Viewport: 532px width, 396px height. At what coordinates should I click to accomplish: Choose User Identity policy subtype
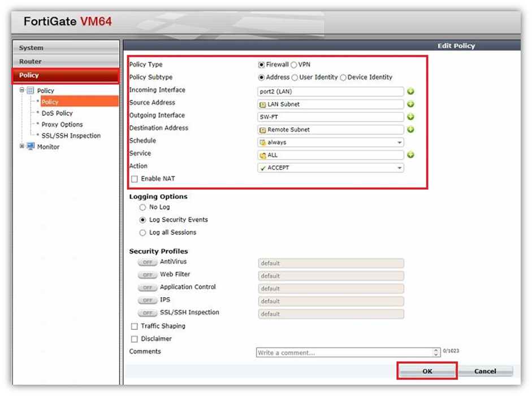[x=295, y=77]
